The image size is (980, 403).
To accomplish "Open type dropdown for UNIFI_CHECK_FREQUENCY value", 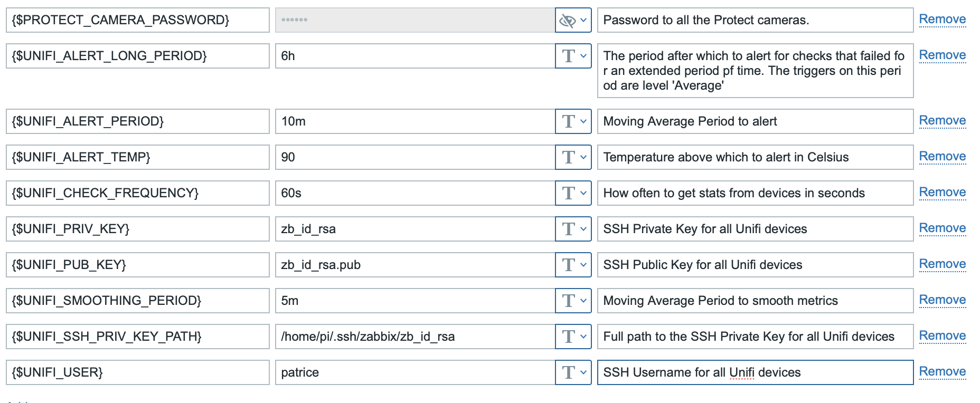I will pos(573,193).
